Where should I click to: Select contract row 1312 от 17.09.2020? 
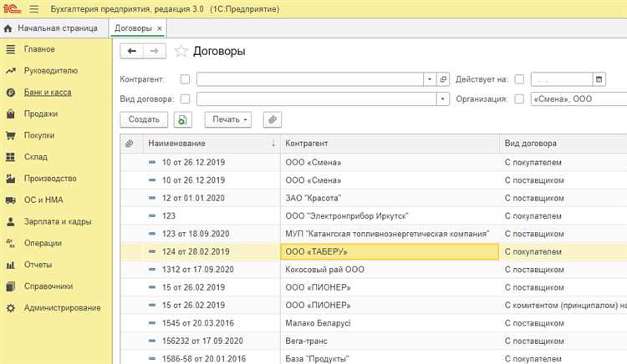click(197, 270)
